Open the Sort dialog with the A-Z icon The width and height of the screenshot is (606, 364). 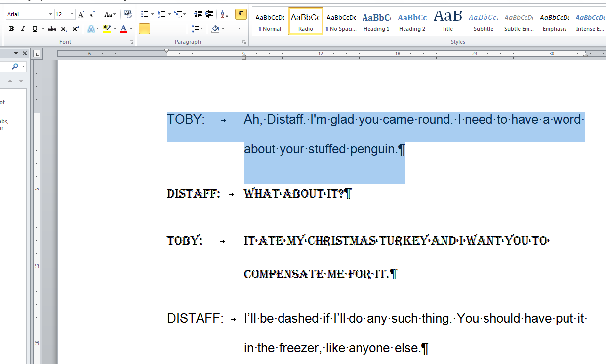(x=224, y=14)
